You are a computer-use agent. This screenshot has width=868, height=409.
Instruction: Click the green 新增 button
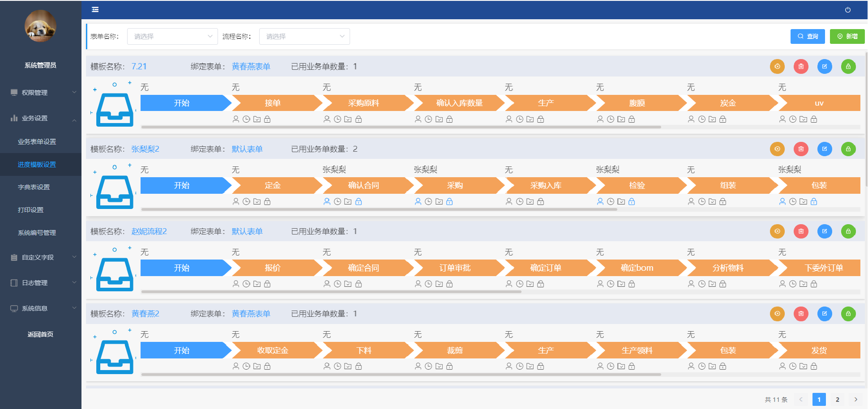(x=847, y=37)
